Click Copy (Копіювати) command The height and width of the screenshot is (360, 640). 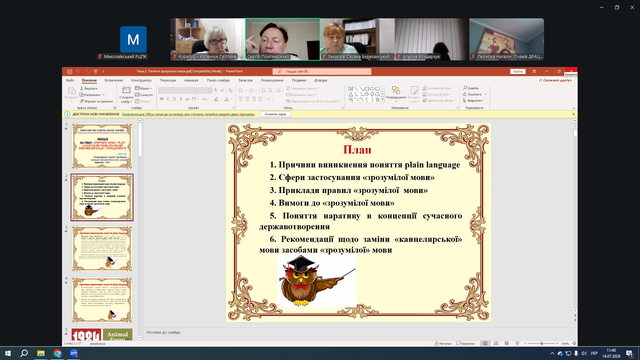[x=90, y=95]
